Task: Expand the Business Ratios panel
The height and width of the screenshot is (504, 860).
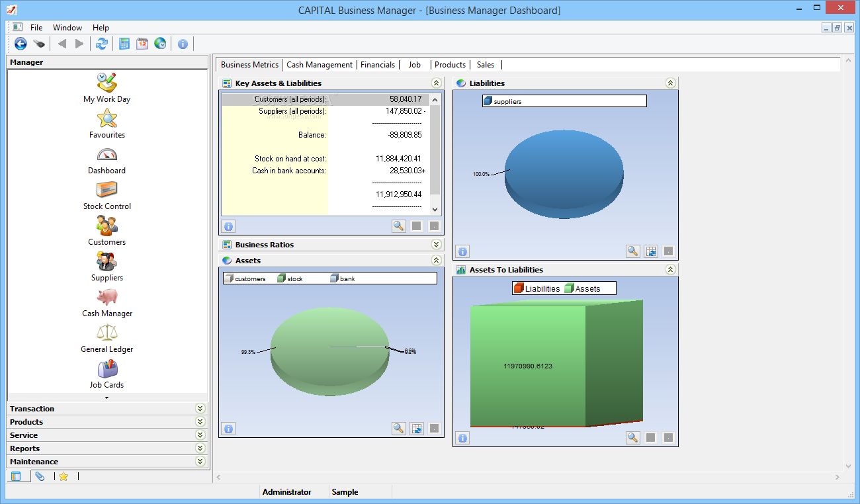Action: (x=436, y=245)
